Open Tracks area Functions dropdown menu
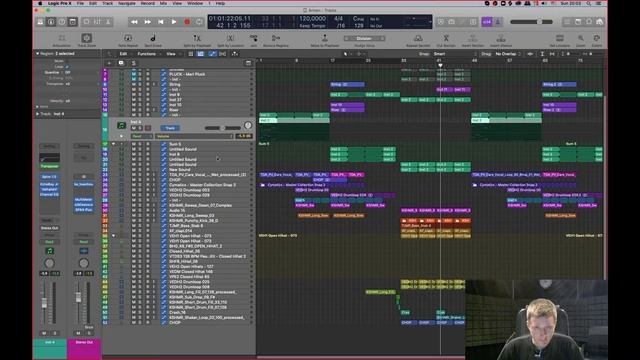 (x=148, y=54)
